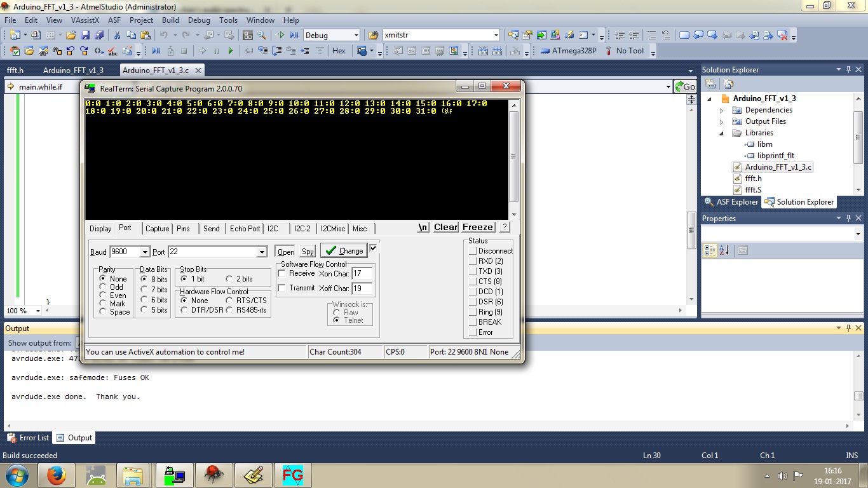This screenshot has width=868, height=488.
Task: Click the Start Debugging and Break icon
Action: click(294, 35)
